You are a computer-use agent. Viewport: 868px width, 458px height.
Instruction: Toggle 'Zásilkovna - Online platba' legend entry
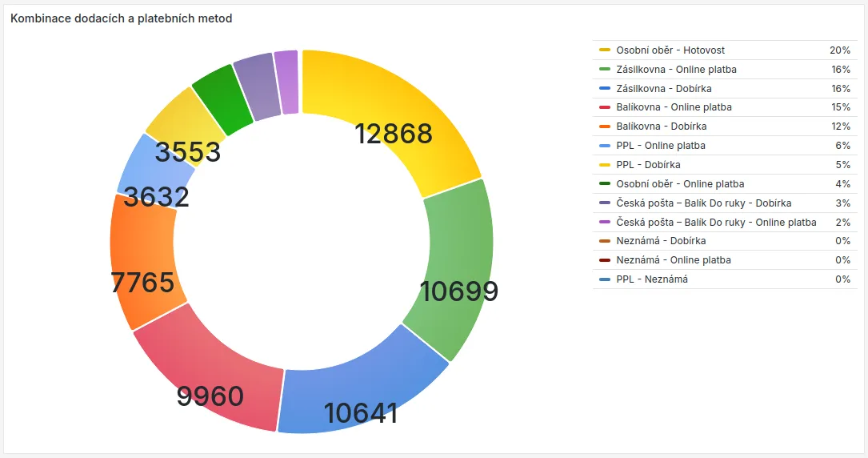[x=676, y=70]
